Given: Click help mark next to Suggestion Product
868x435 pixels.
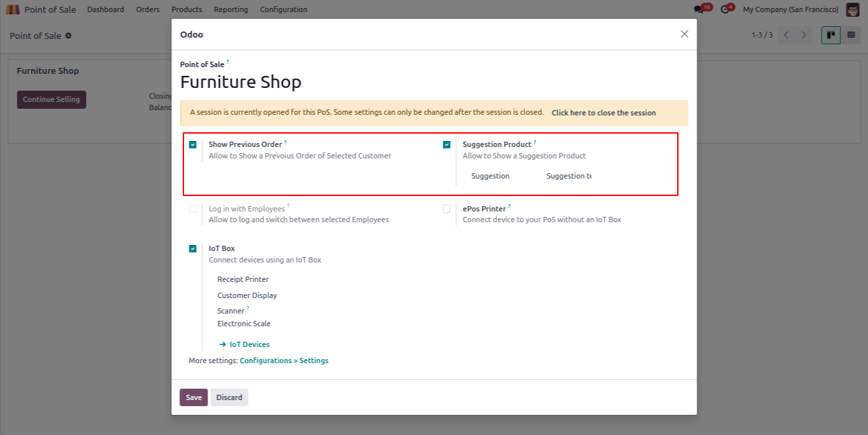Looking at the screenshot, I should pos(535,142).
